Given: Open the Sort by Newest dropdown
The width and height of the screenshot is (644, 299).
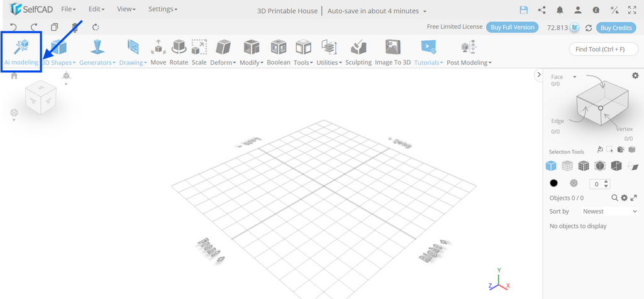Looking at the screenshot, I should (x=610, y=211).
